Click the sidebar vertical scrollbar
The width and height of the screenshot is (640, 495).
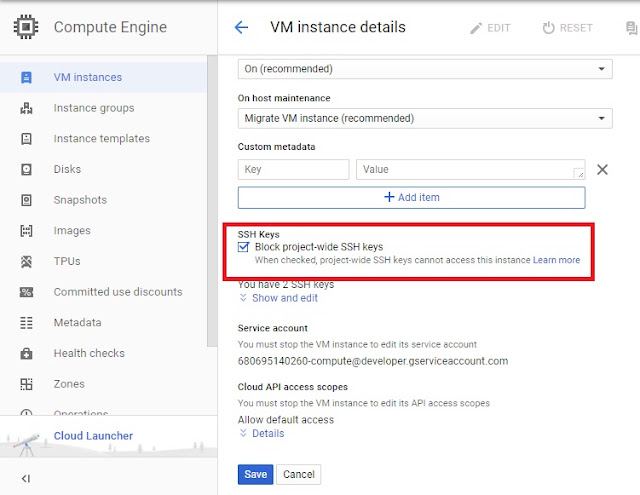212,201
